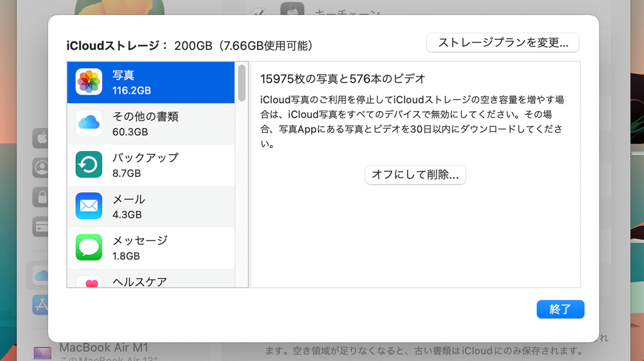Image resolution: width=644 pixels, height=361 pixels.
Task: Click the Mail envelope icon
Action: coord(89,206)
